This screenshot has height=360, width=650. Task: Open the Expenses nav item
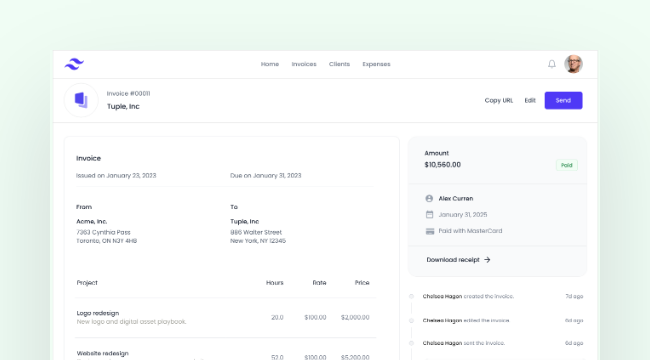376,64
